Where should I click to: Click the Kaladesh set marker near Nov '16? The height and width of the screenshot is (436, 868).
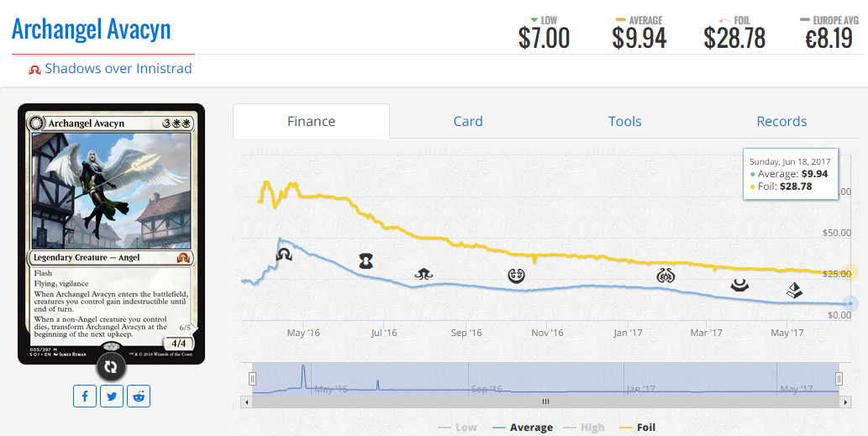coord(516,275)
